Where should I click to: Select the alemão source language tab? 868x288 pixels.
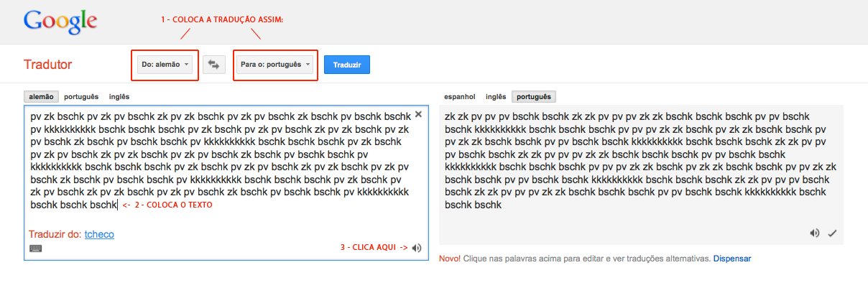[x=40, y=96]
